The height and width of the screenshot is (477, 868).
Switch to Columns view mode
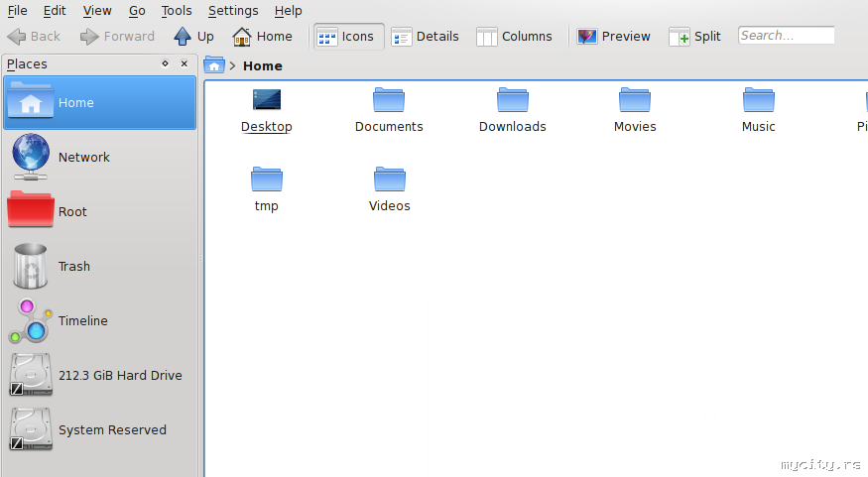tap(514, 37)
